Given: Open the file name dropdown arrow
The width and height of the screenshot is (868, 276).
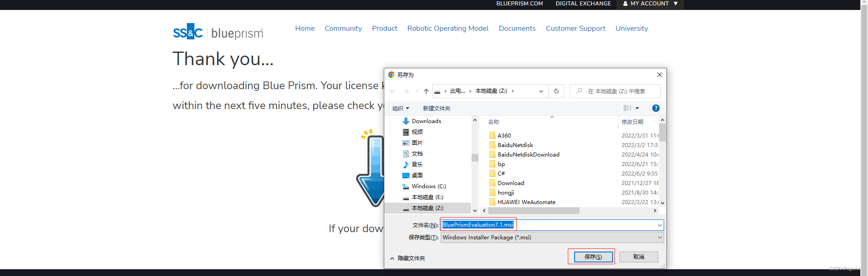Looking at the screenshot, I should (660, 225).
